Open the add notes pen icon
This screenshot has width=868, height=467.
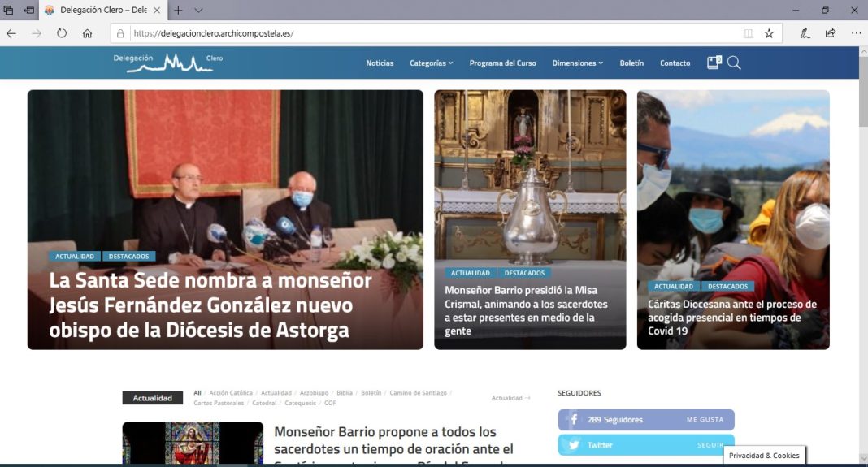pyautogui.click(x=805, y=33)
